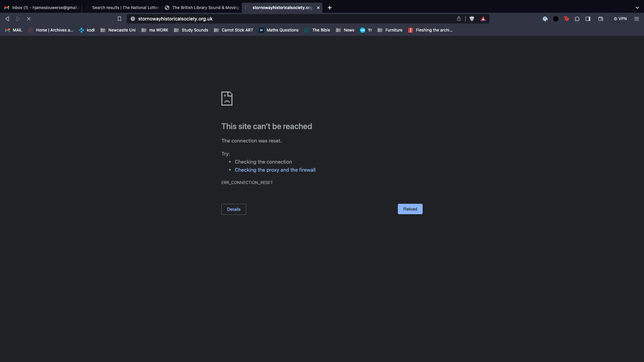Open Brave Shields lion icon
The image size is (644, 362).
(x=472, y=19)
